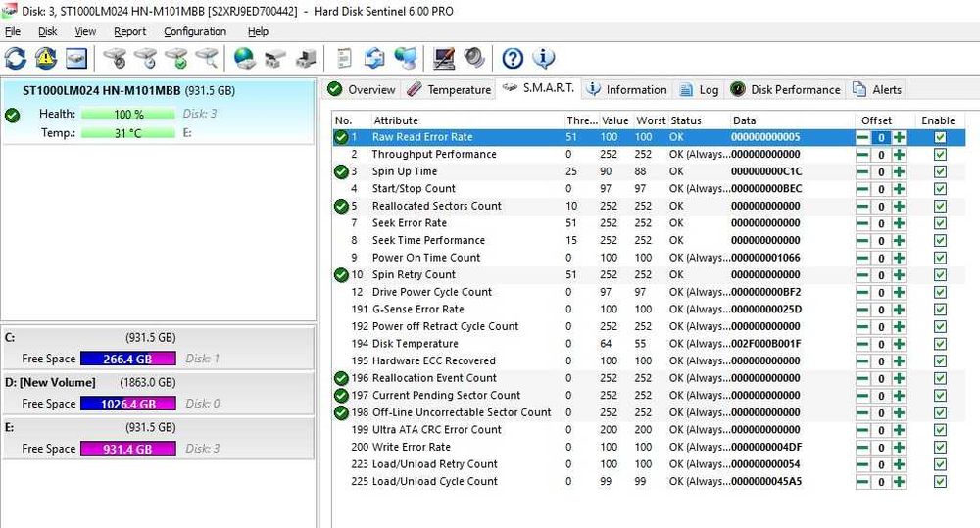Open the File menu
Viewport: 980px width, 528px height.
13,31
